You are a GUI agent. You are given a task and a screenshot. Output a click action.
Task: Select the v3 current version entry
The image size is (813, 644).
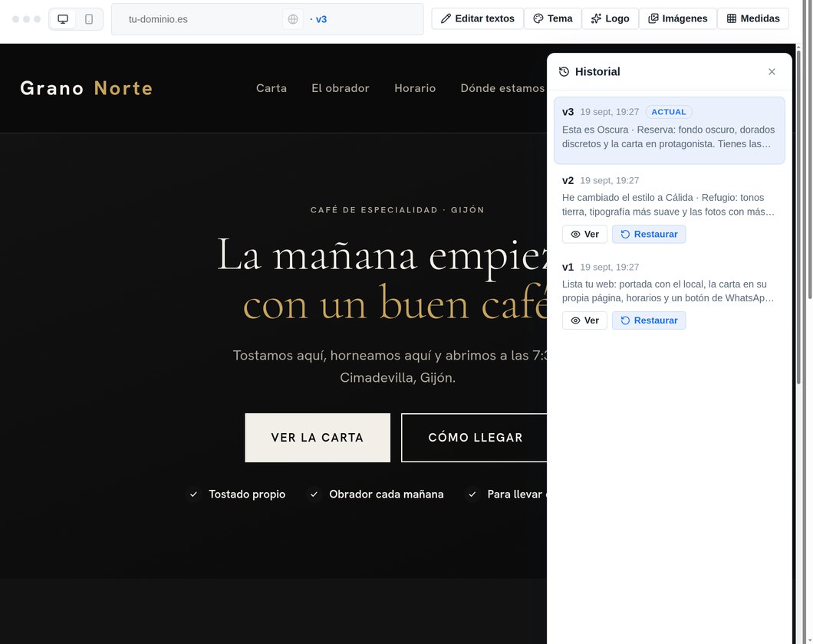click(670, 130)
